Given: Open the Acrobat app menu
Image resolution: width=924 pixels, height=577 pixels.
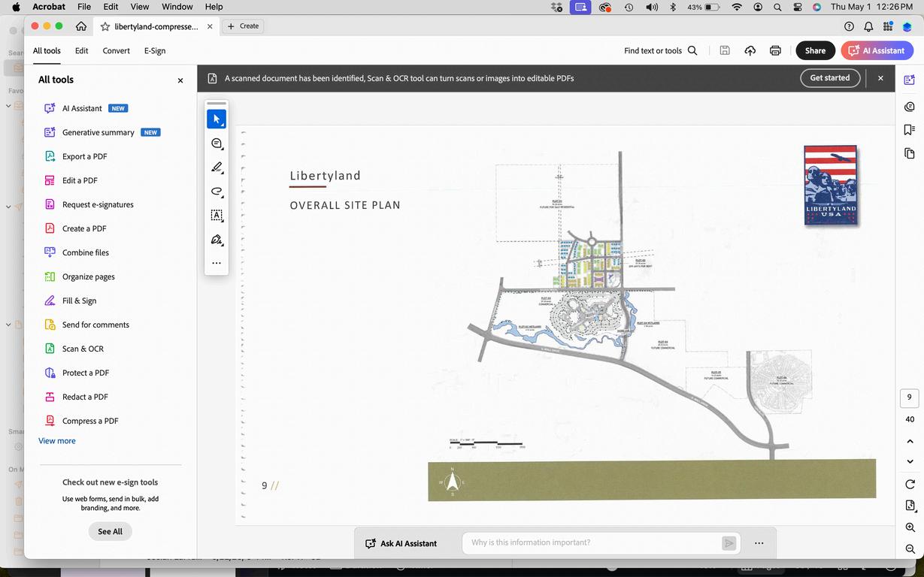Looking at the screenshot, I should [48, 7].
